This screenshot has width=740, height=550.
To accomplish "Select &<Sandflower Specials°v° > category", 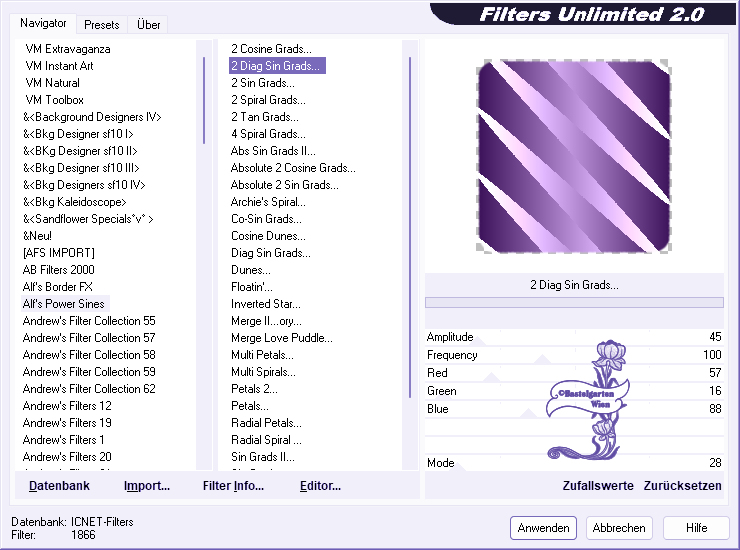I will click(x=88, y=219).
